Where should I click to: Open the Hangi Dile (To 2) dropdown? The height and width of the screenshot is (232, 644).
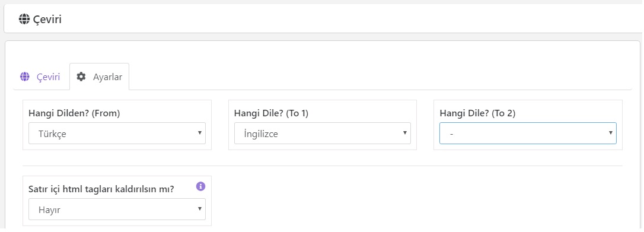click(528, 134)
